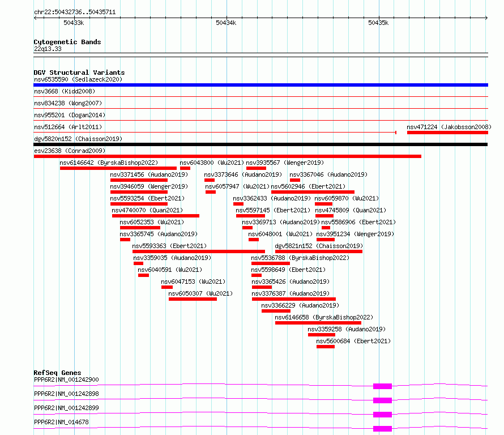Screen dimensions: 504x435
Task: Click nsv3359035 (Audano2019) label
Action: [172, 258]
